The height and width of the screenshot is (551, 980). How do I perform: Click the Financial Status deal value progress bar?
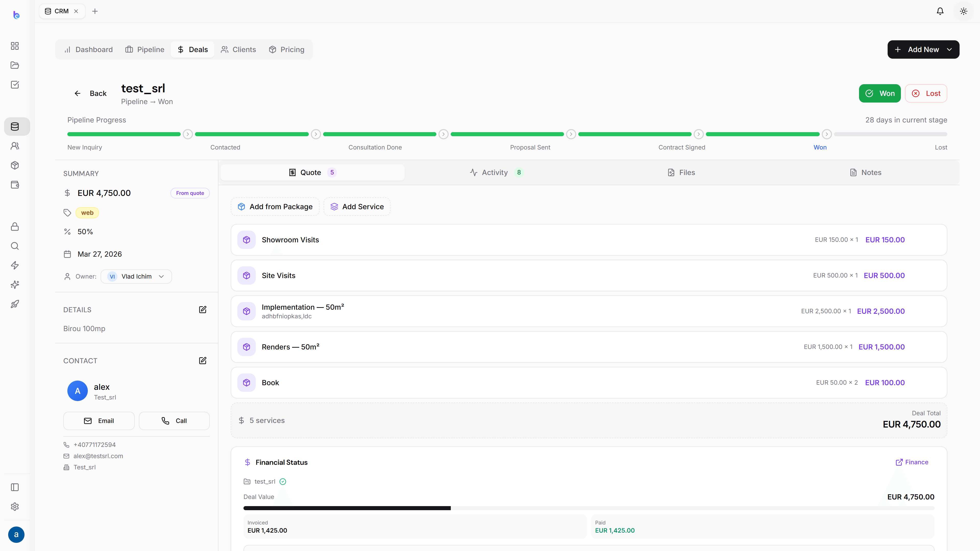(x=589, y=508)
